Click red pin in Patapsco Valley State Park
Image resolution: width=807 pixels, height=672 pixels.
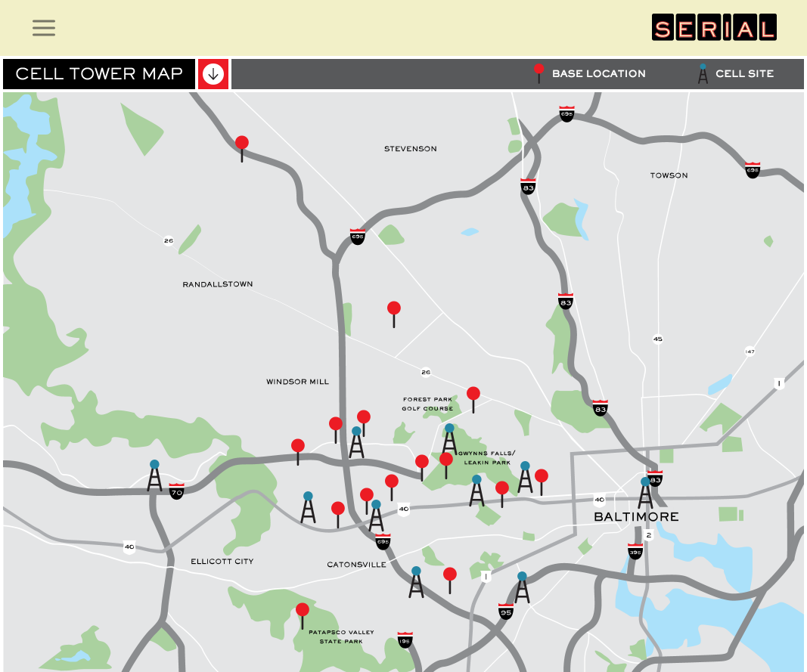303,611
